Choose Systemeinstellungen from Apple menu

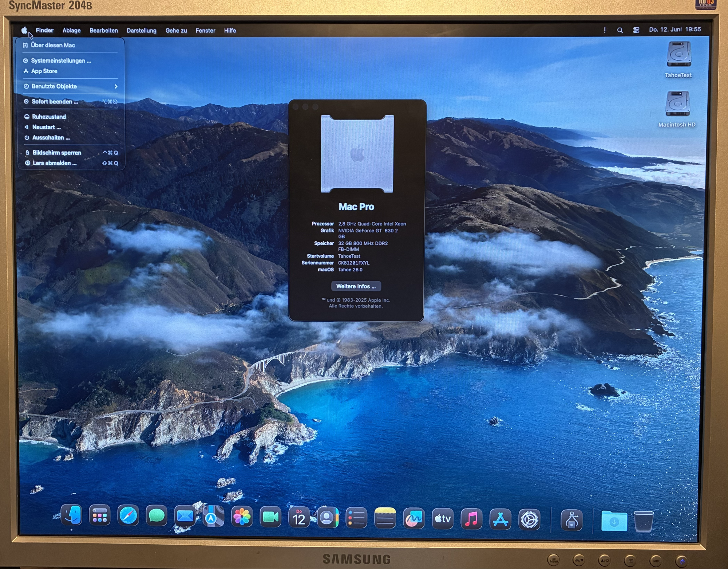(x=61, y=60)
